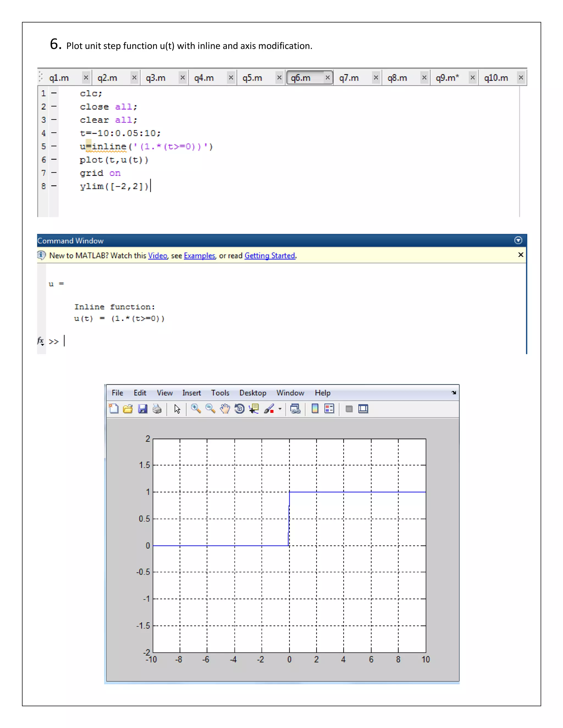Click the figure dock arrow

[x=454, y=393]
